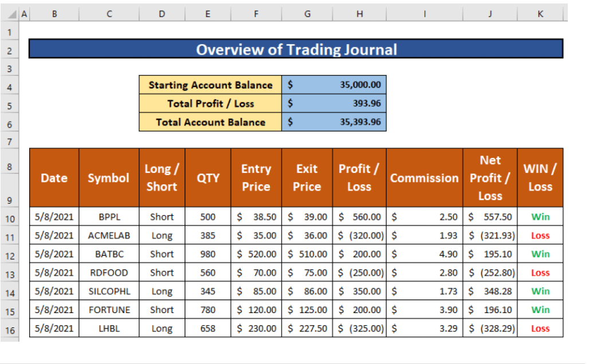
Task: Select the SILCOPHL Win result cell
Action: click(x=540, y=291)
